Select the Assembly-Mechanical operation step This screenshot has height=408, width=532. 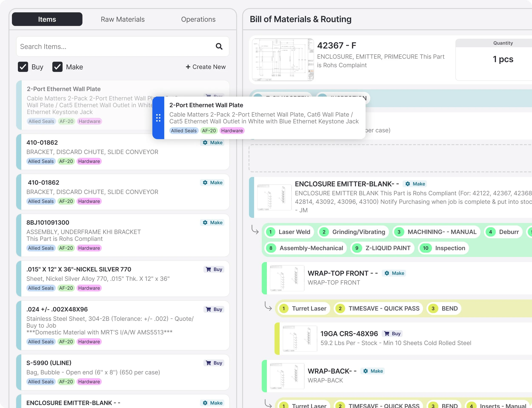[306, 248]
